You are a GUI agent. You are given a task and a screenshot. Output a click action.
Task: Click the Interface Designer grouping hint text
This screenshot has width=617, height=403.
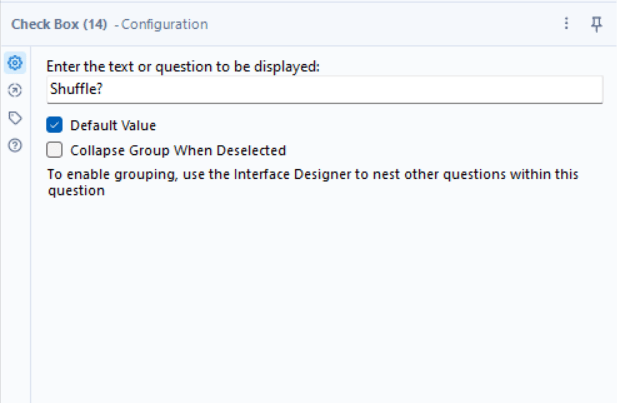coord(313,182)
